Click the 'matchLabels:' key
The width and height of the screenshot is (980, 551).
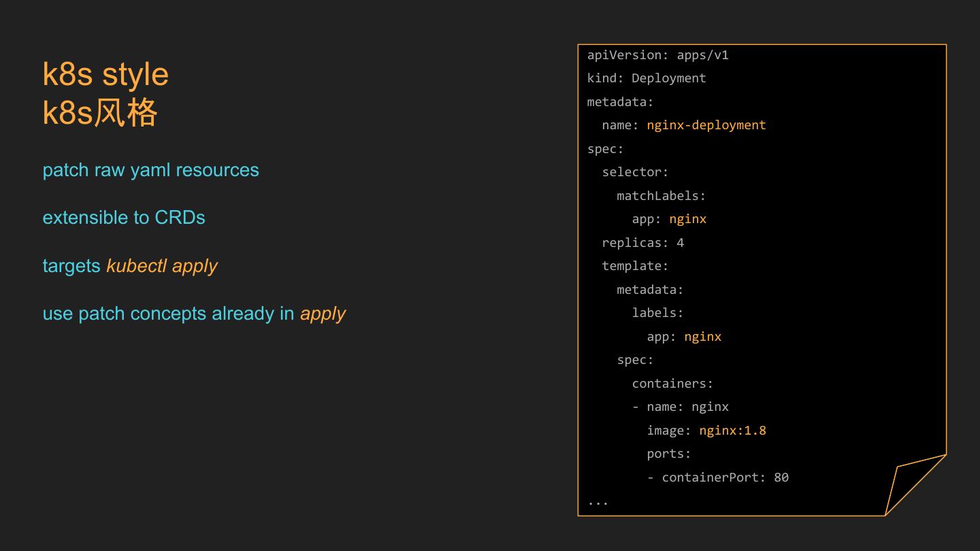tap(661, 196)
